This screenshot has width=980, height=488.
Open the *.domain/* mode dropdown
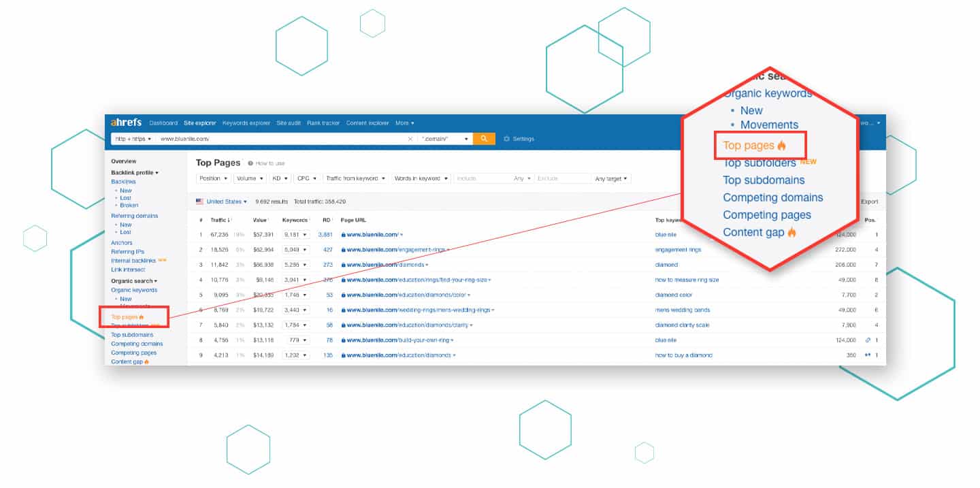(445, 139)
